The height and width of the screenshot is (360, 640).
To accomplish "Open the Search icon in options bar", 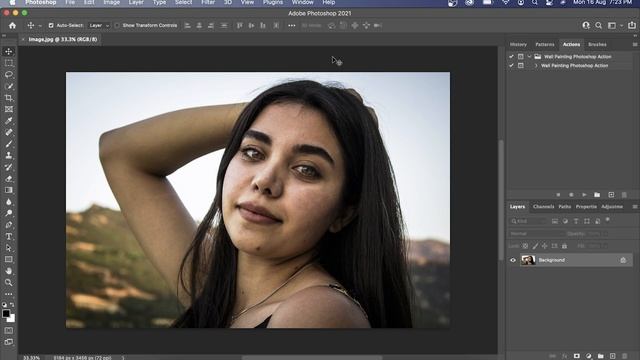I will point(598,25).
